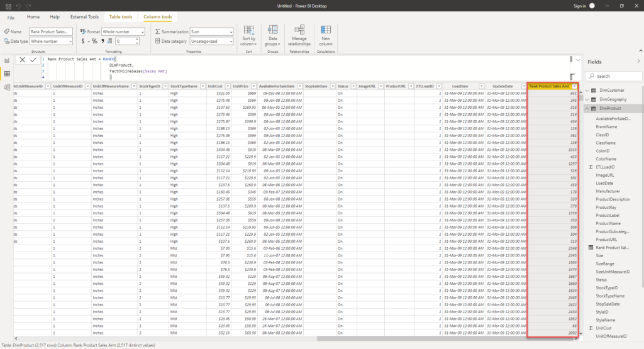Viewport: 644px width, 349px height.
Task: Switch to the Home ribbon tab
Action: click(x=33, y=17)
